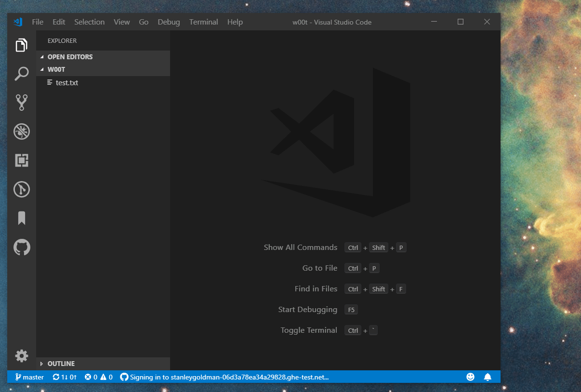Image resolution: width=581 pixels, height=392 pixels.
Task: Click the GitHub icon in the activity bar
Action: 21,247
